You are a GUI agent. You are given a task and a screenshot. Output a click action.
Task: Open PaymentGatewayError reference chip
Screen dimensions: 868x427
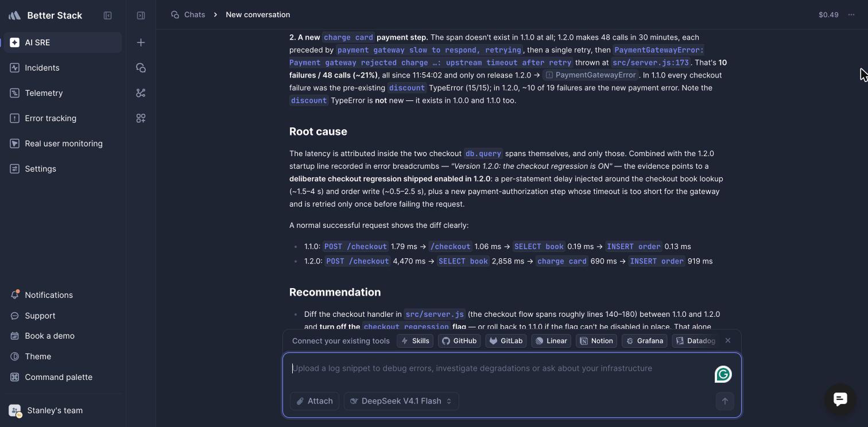point(591,75)
